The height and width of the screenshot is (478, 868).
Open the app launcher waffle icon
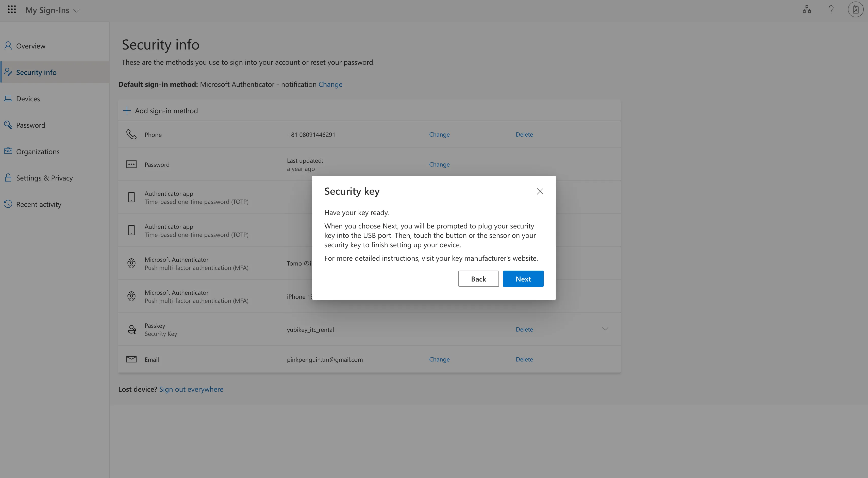point(12,9)
